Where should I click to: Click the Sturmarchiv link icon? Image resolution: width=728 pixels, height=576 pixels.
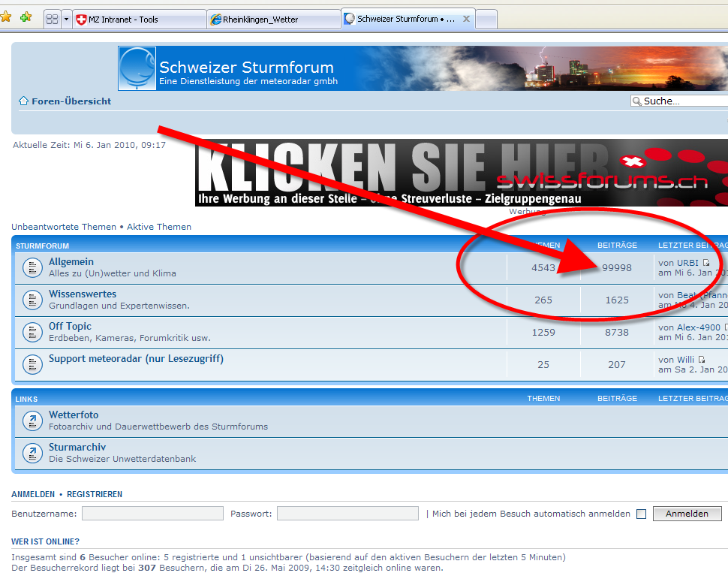32,454
